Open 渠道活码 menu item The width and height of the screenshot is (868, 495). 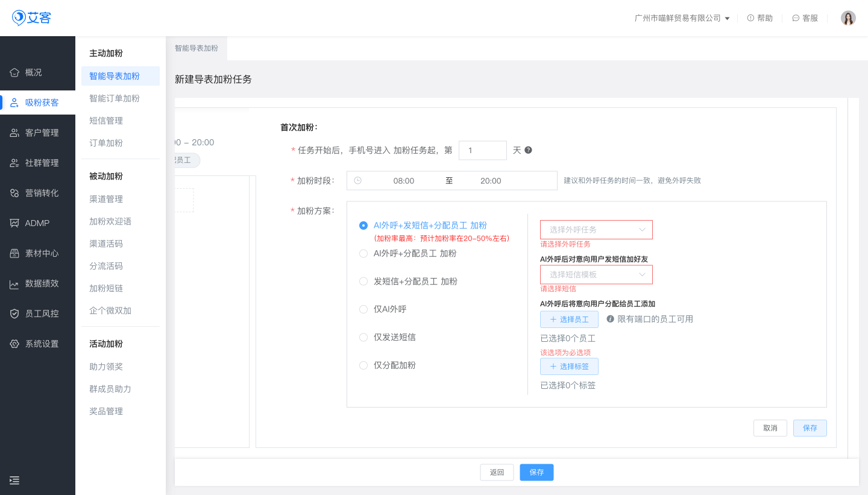106,244
